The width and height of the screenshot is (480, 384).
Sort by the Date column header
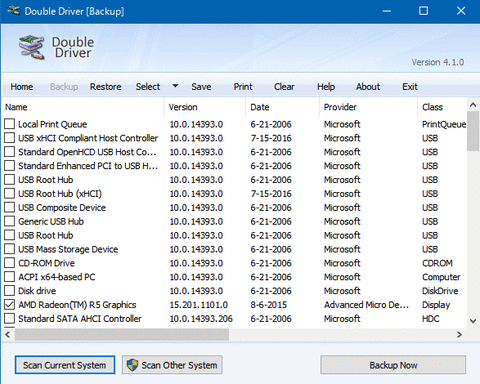(x=283, y=107)
